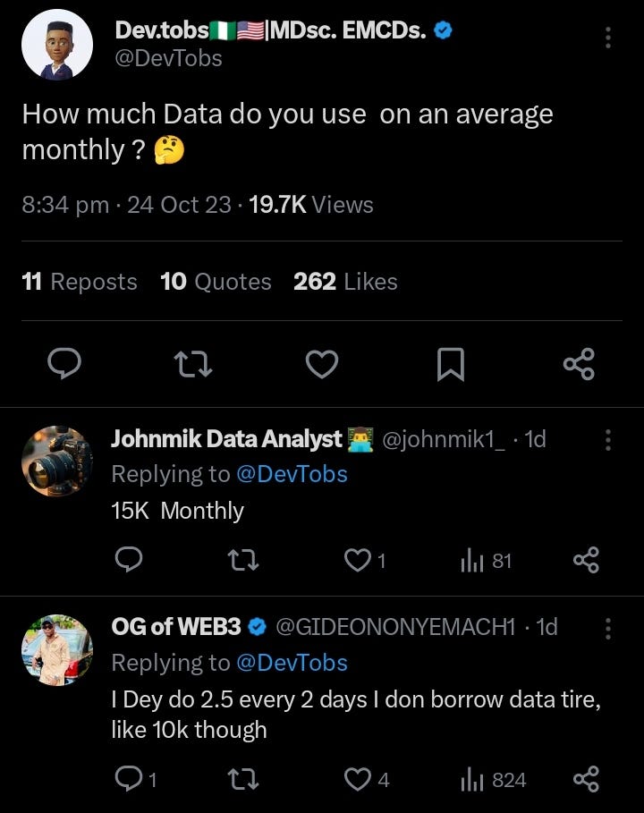Share the main DevTobs tweet
This screenshot has height=813, width=644.
[x=579, y=363]
